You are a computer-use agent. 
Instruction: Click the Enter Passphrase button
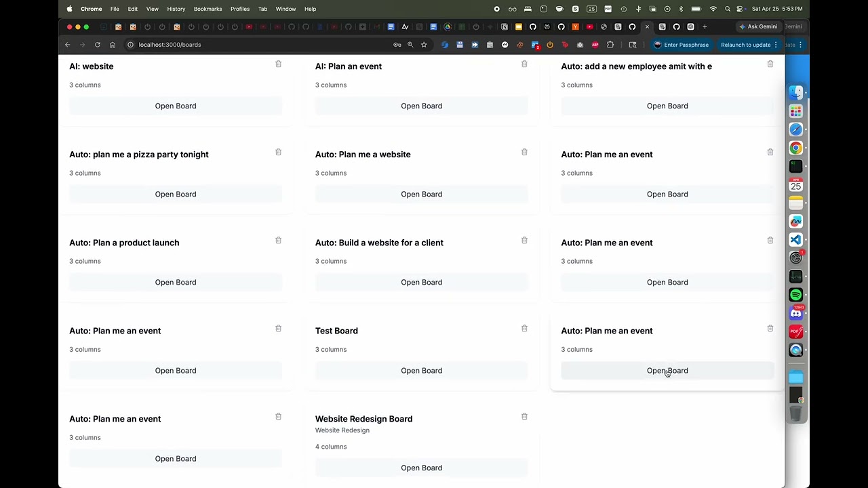(681, 45)
